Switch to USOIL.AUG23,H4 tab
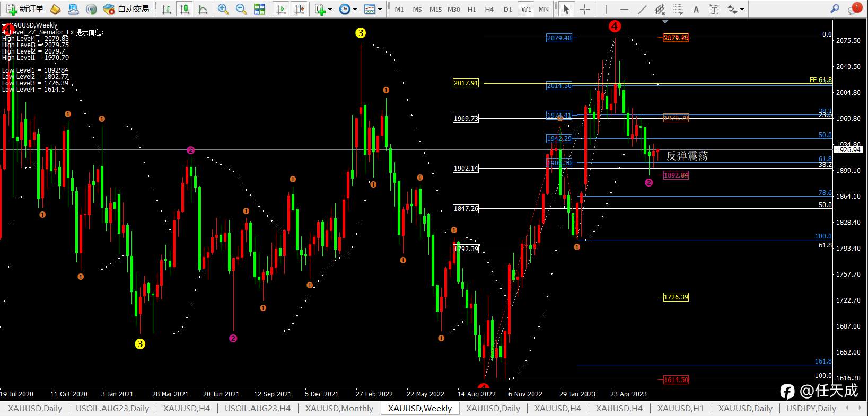 258,408
